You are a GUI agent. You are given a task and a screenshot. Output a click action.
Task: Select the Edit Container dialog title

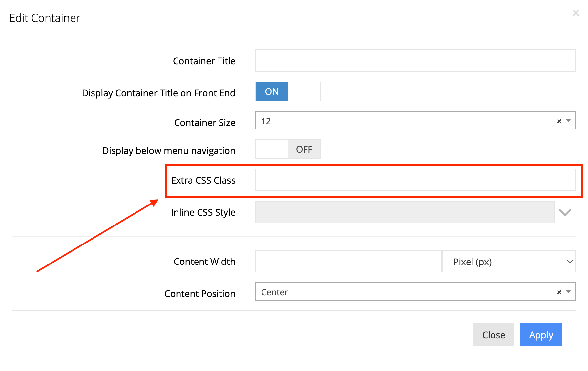[45, 18]
